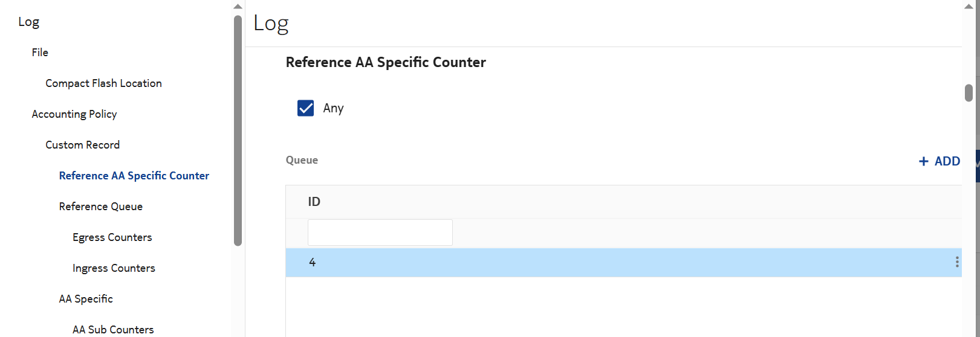The width and height of the screenshot is (980, 337).
Task: Select Custom Record in the sidebar
Action: click(x=82, y=145)
